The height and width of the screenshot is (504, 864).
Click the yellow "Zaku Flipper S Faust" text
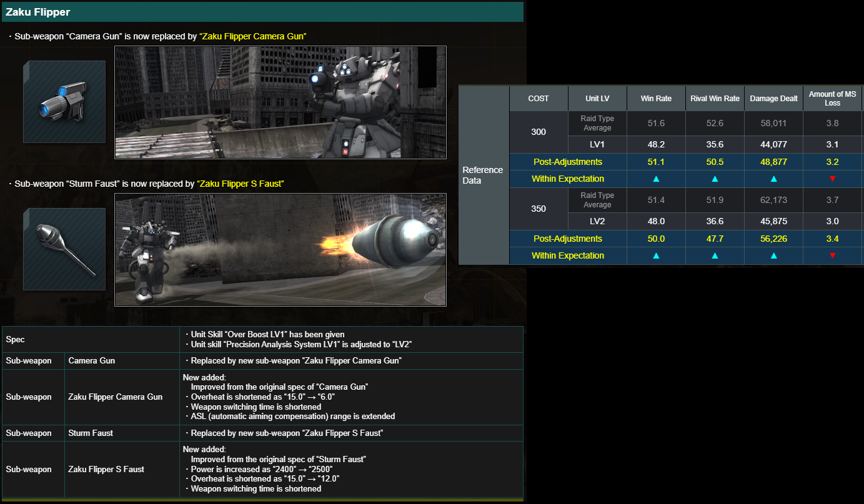(241, 184)
